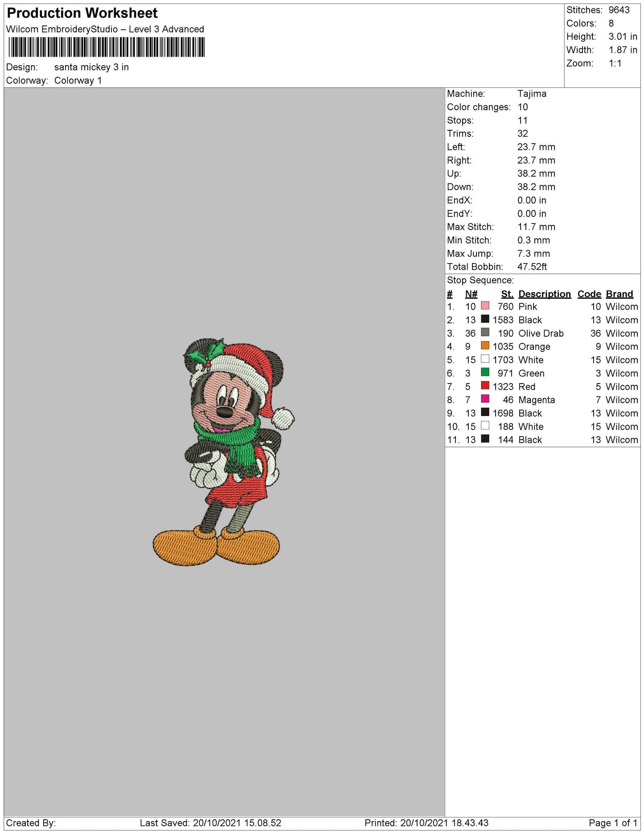644x834 pixels.
Task: Click the stitch count 1703 for White
Action: (x=503, y=360)
